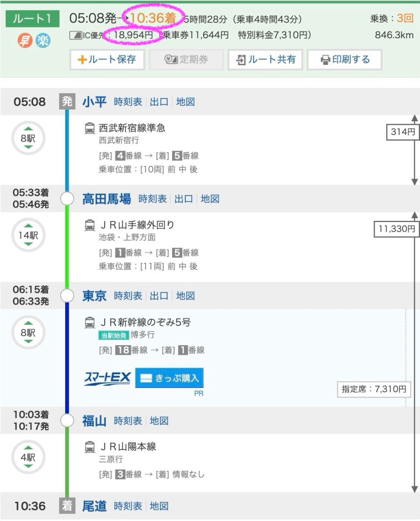
Task: Expand the 8駅 stops on 西武新宿線
Action: click(29, 138)
